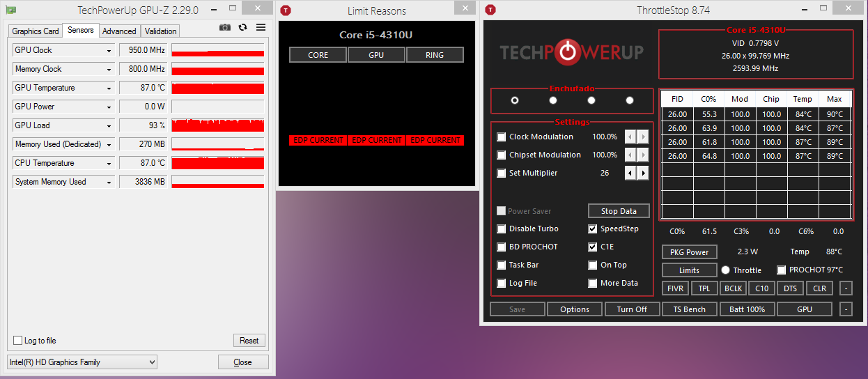Click the Throttle indicator radio
This screenshot has width=868, height=379.
pos(725,270)
